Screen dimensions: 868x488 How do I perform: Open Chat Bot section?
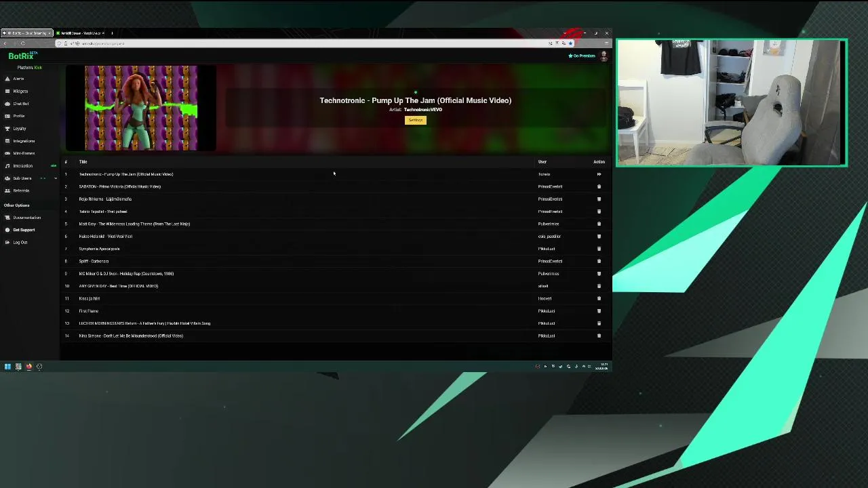pyautogui.click(x=20, y=104)
